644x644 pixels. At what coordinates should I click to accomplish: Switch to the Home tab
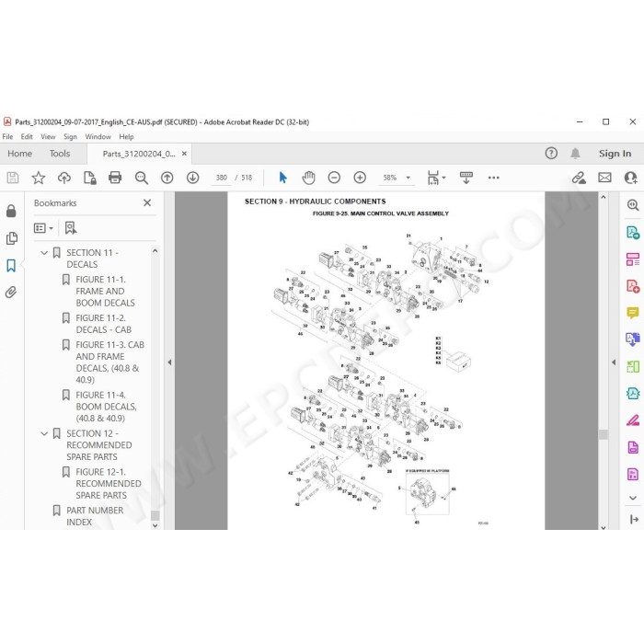[19, 154]
